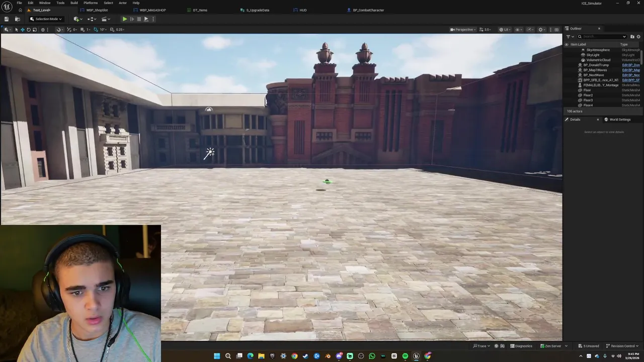Open the Platforms menu
Viewport: 644px width, 362px height.
click(91, 3)
